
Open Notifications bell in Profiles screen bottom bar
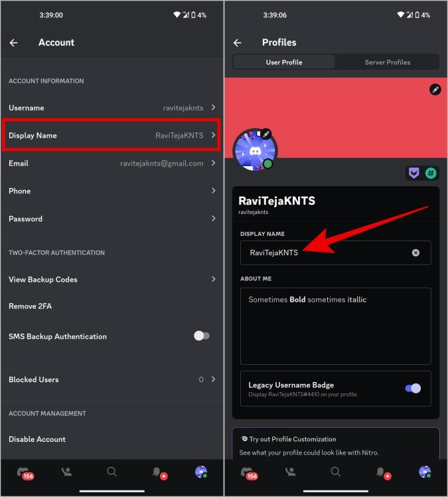point(383,473)
